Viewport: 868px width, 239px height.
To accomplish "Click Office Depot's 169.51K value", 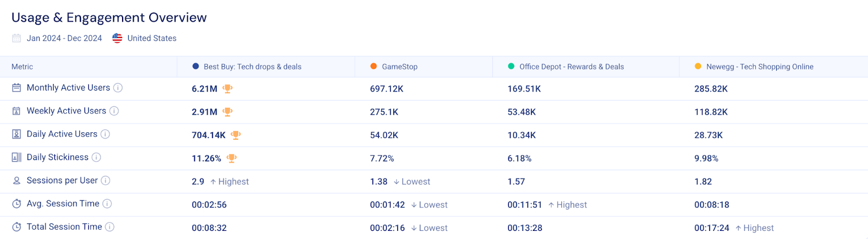I will (x=524, y=89).
